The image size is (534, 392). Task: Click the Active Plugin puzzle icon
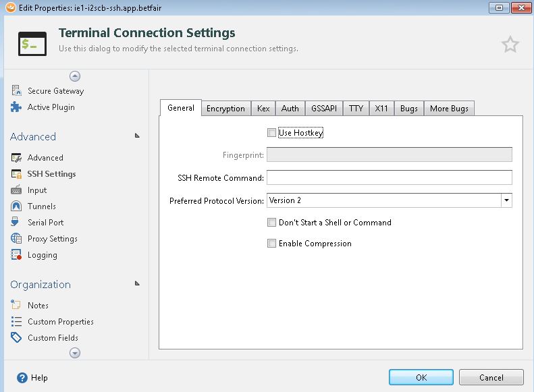[16, 107]
